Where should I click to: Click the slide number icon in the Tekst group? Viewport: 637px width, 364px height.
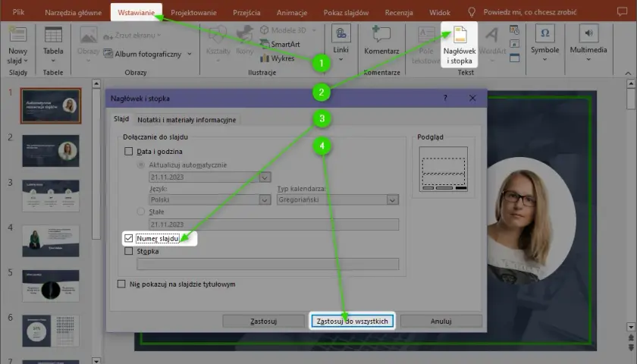click(514, 43)
